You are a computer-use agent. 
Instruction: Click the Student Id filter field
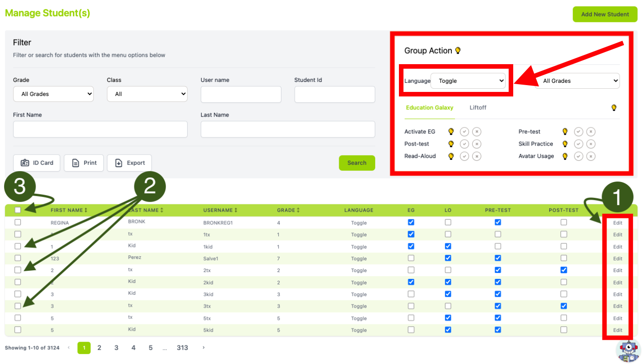point(335,94)
